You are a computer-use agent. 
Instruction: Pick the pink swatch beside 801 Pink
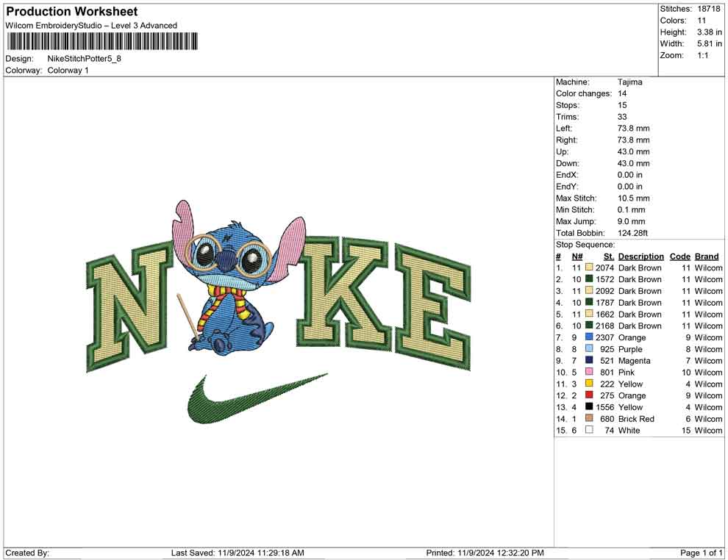589,372
